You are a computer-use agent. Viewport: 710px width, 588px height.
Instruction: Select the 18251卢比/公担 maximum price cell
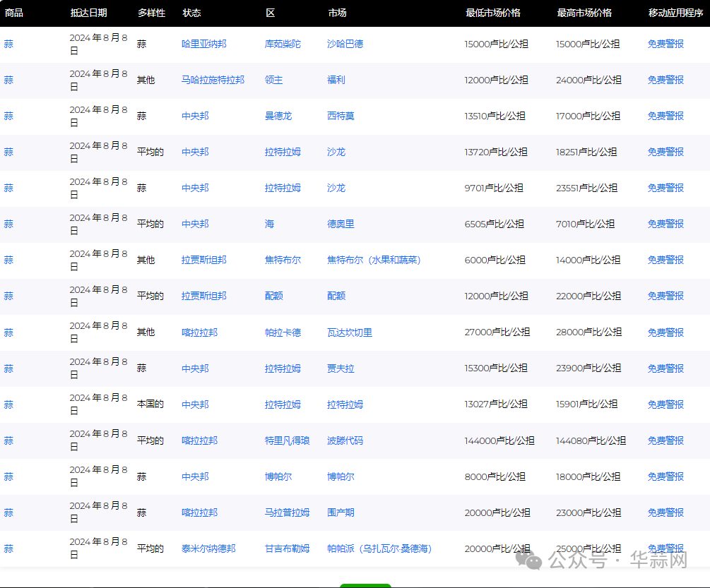(x=586, y=152)
